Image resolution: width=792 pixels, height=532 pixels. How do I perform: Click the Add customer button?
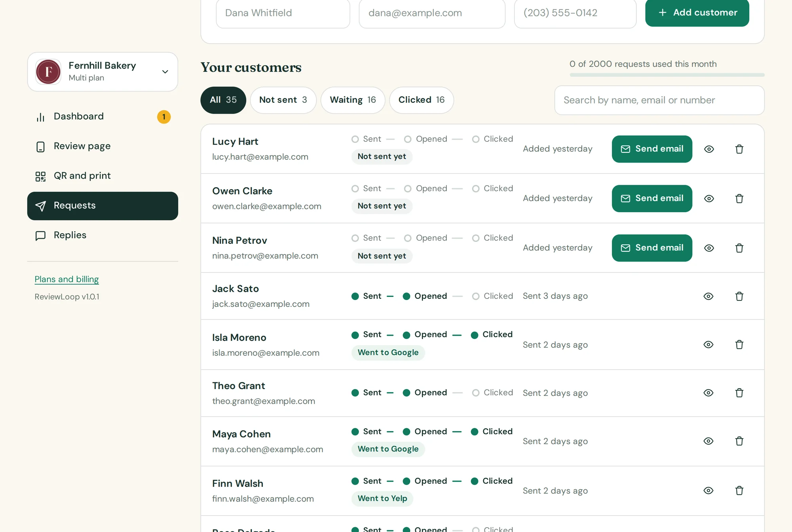[697, 13]
